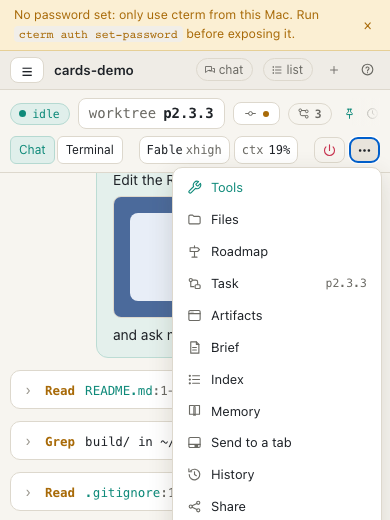Switch to the Terminal tab
Image resolution: width=390 pixels, height=520 pixels.
[x=90, y=150]
